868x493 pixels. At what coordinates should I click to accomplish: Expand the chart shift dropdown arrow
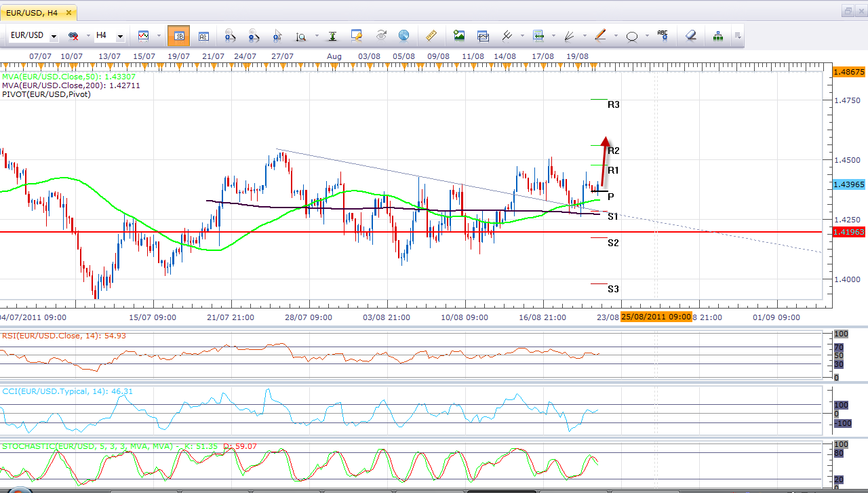point(554,36)
